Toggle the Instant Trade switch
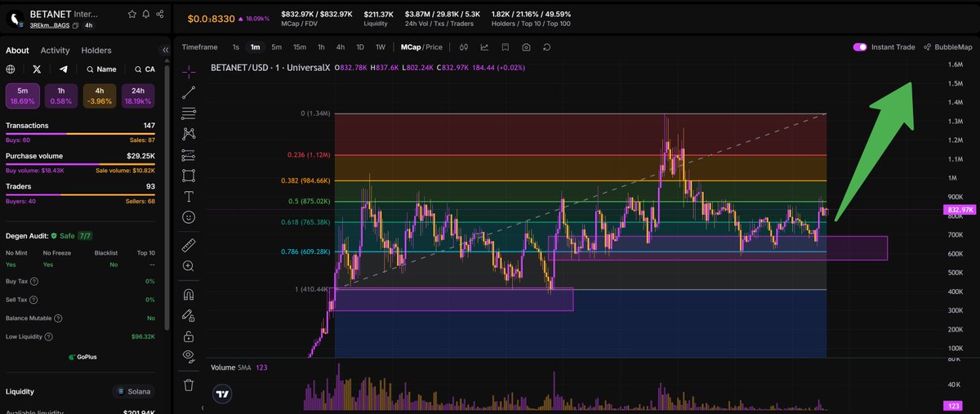 click(x=860, y=47)
